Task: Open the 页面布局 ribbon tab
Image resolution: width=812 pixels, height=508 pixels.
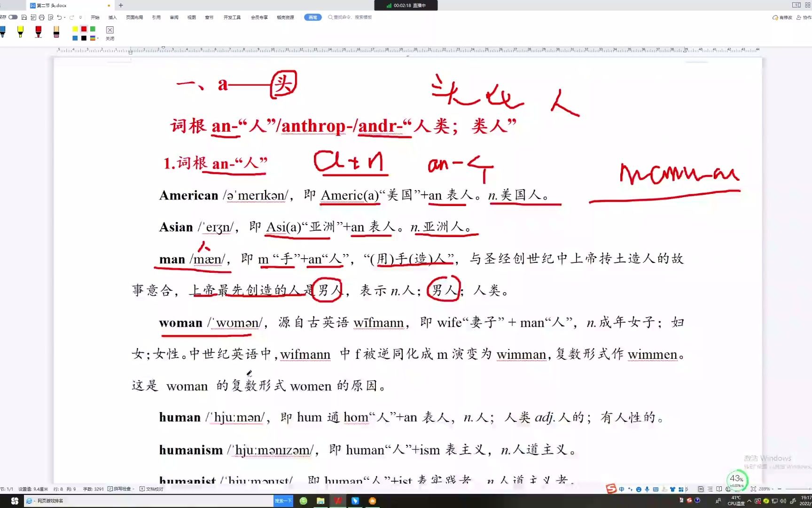Action: pyautogui.click(x=134, y=17)
